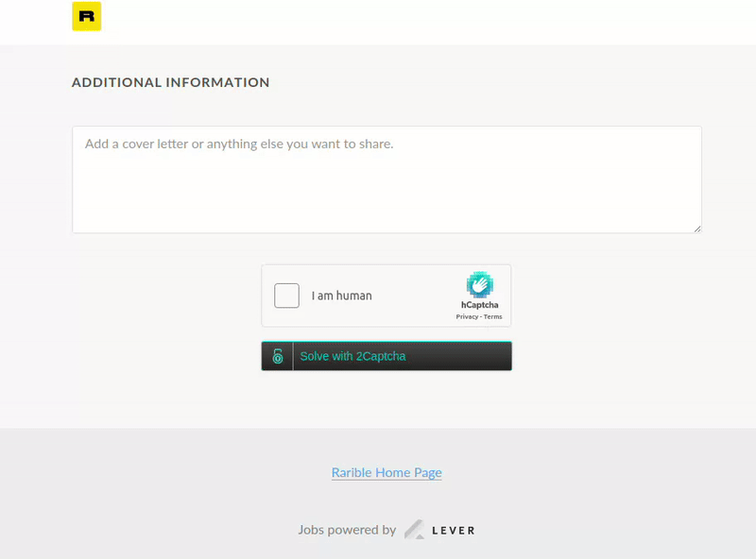Open the hCaptcha Privacy link
The image size is (756, 559).
[467, 316]
